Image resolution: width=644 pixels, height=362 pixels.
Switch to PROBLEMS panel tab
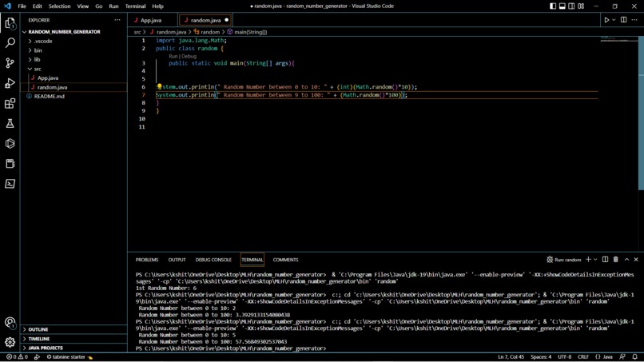point(147,260)
